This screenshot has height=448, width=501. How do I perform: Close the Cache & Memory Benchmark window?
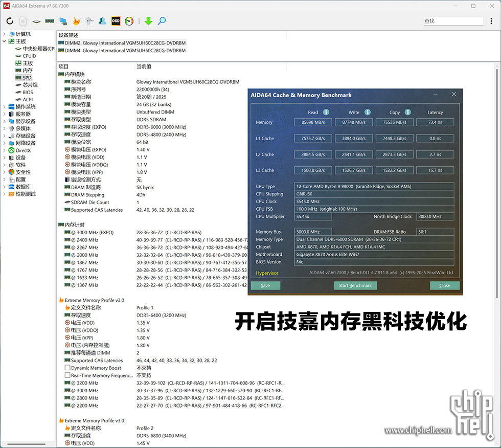point(454,94)
